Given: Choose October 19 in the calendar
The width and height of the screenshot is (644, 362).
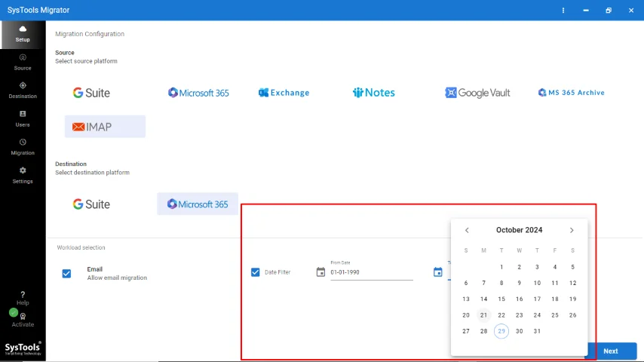Looking at the screenshot, I should click(x=573, y=299).
